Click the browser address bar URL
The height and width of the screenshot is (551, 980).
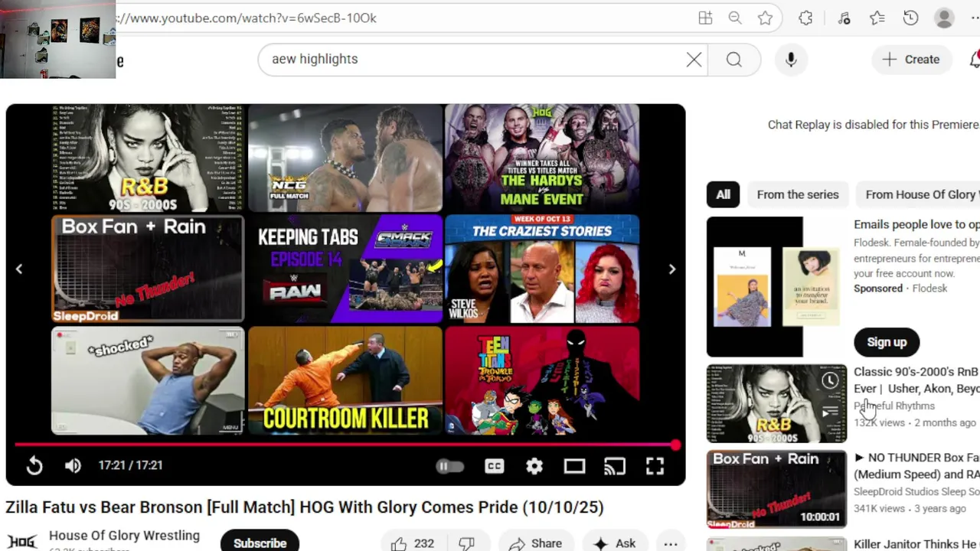[245, 18]
